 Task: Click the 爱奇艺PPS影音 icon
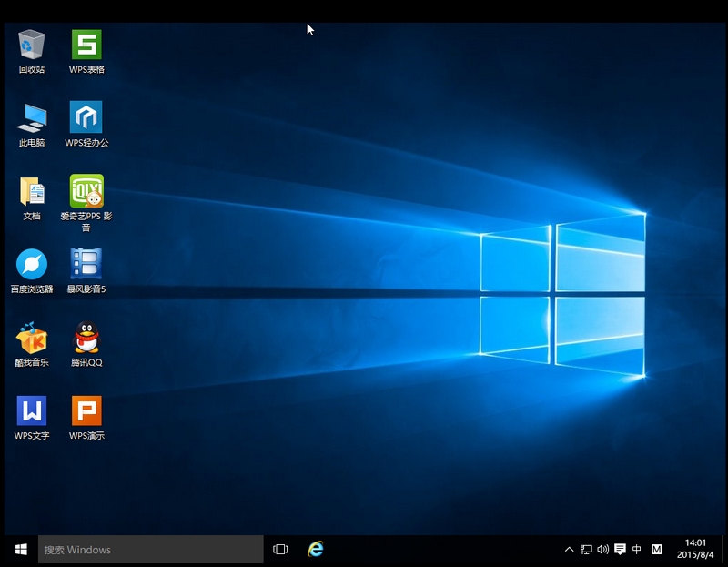86,191
